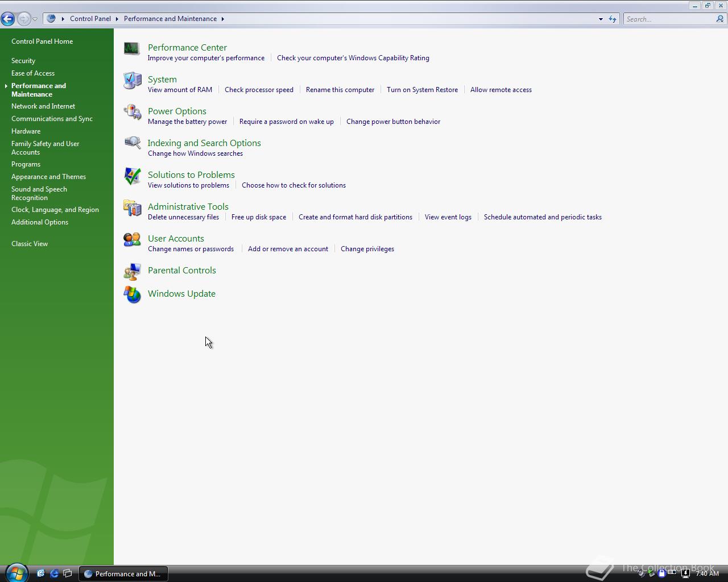Select Hardware in the sidebar

pos(26,131)
